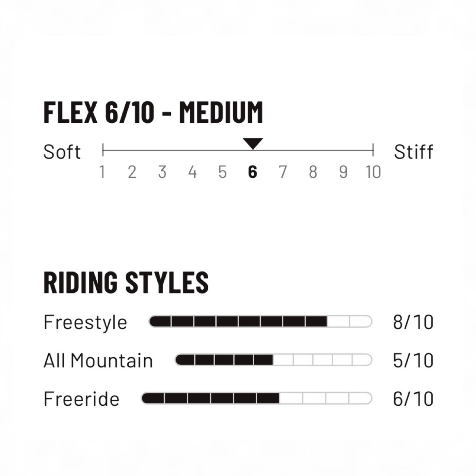Click the Freeride rating bar
476x476 pixels.
coord(257,398)
